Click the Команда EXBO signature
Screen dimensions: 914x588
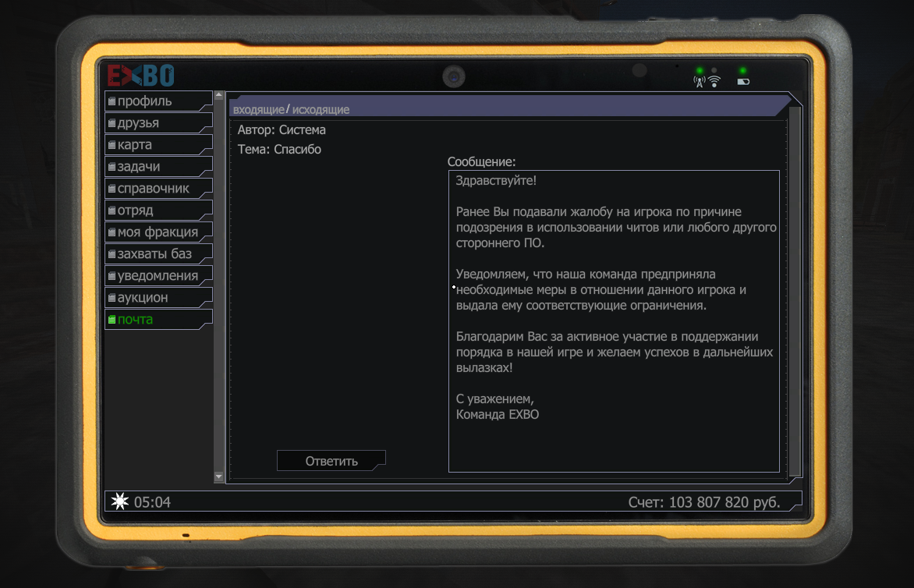pyautogui.click(x=498, y=414)
